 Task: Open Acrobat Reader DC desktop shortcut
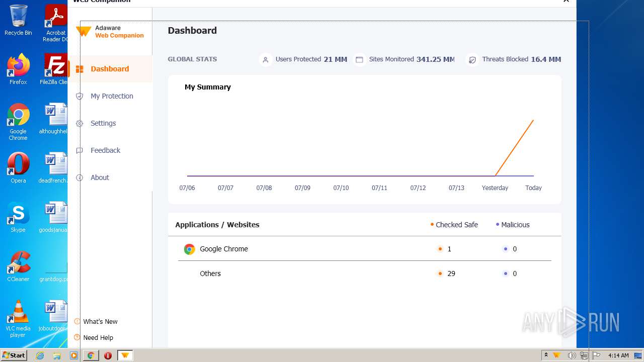(56, 23)
